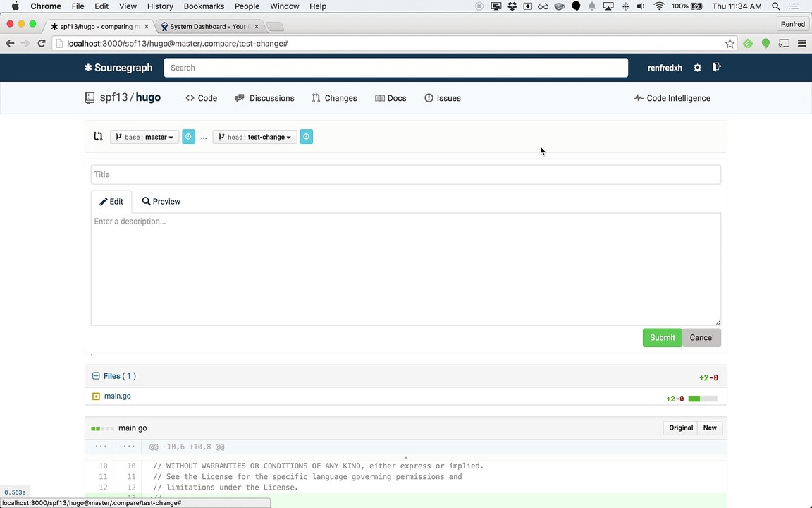The width and height of the screenshot is (812, 508).
Task: Click the spf13 owner link
Action: tap(113, 97)
